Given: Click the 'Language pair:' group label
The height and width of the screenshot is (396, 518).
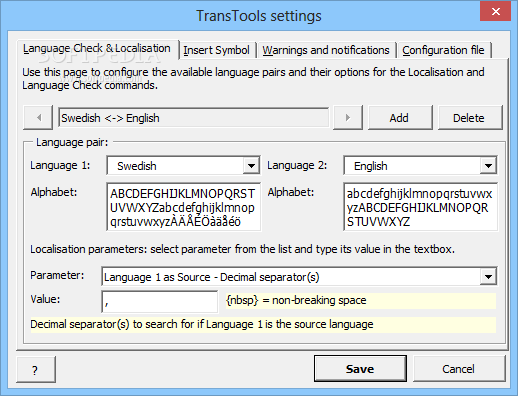Looking at the screenshot, I should point(72,142).
